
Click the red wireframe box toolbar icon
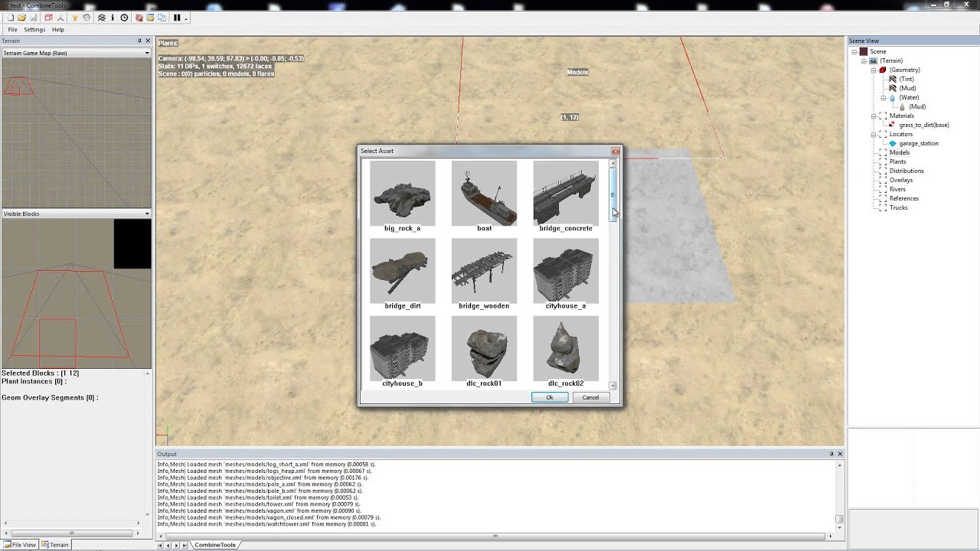coord(48,18)
